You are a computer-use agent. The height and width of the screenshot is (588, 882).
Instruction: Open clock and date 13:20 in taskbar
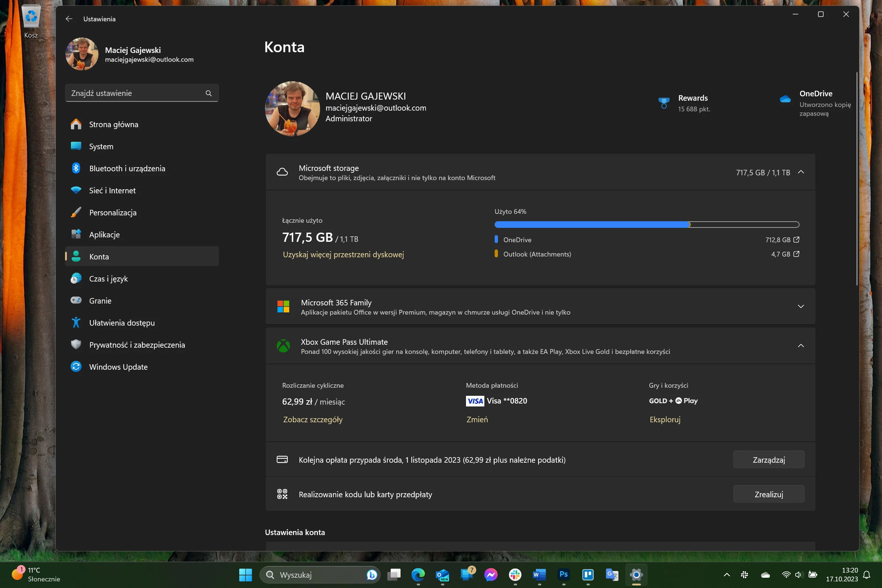[x=842, y=574]
